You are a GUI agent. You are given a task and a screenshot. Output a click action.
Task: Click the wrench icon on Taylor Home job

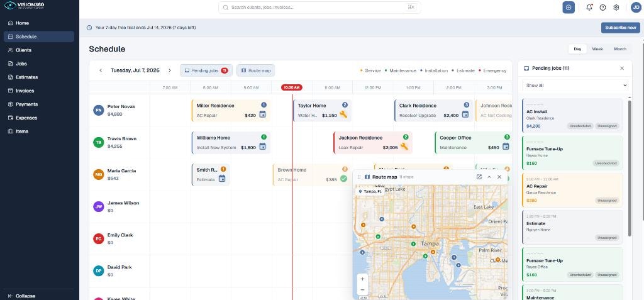[x=343, y=114]
